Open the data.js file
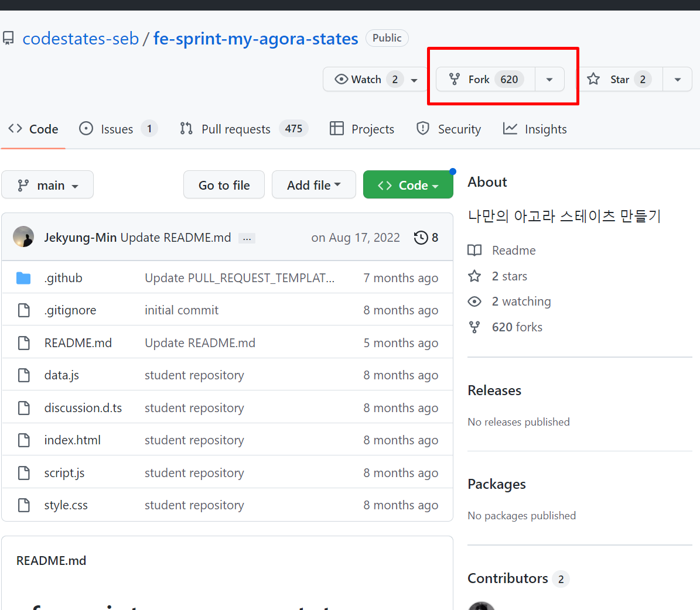Image resolution: width=700 pixels, height=610 pixels. [x=62, y=375]
